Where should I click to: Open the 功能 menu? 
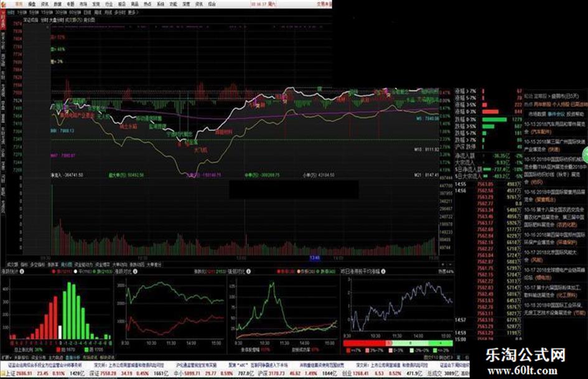[173, 4]
